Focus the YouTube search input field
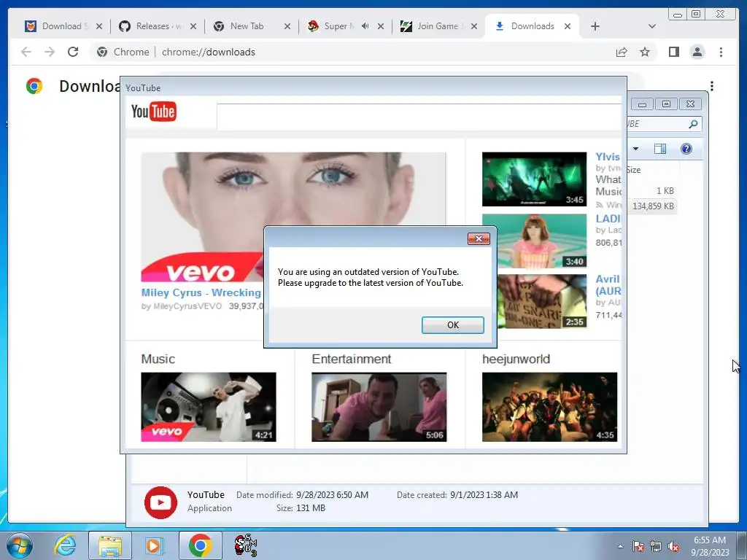This screenshot has width=747, height=560. [419, 116]
